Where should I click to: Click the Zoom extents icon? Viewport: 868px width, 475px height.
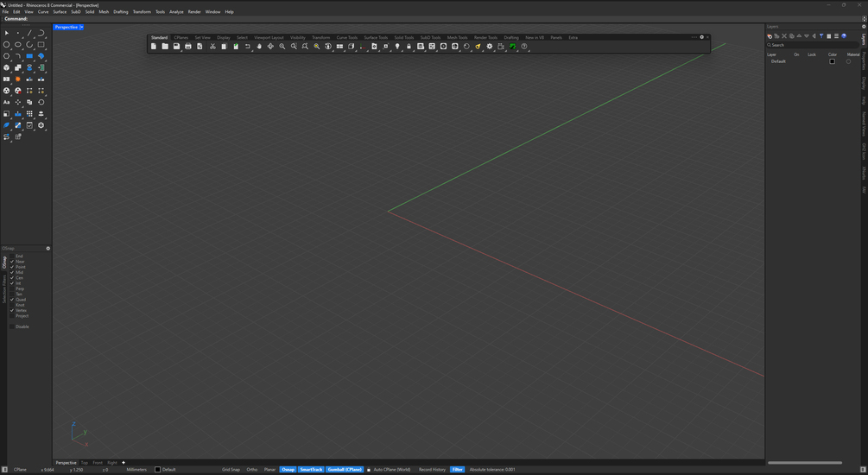(x=305, y=47)
